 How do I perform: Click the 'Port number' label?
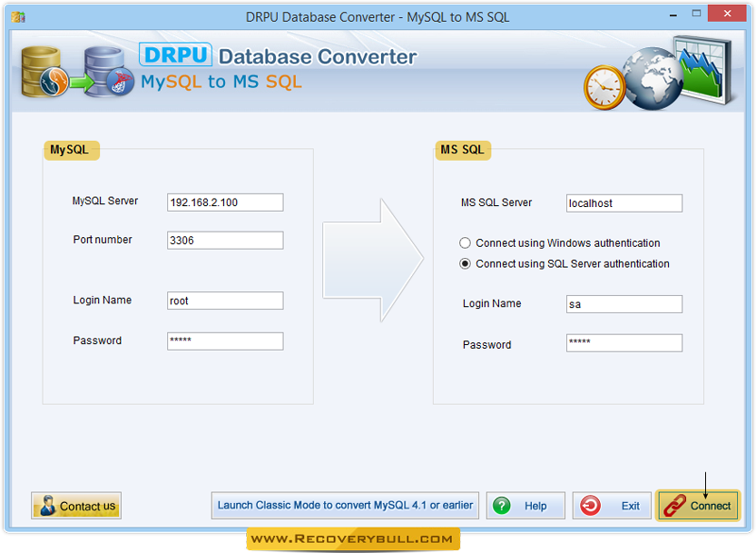(103, 240)
